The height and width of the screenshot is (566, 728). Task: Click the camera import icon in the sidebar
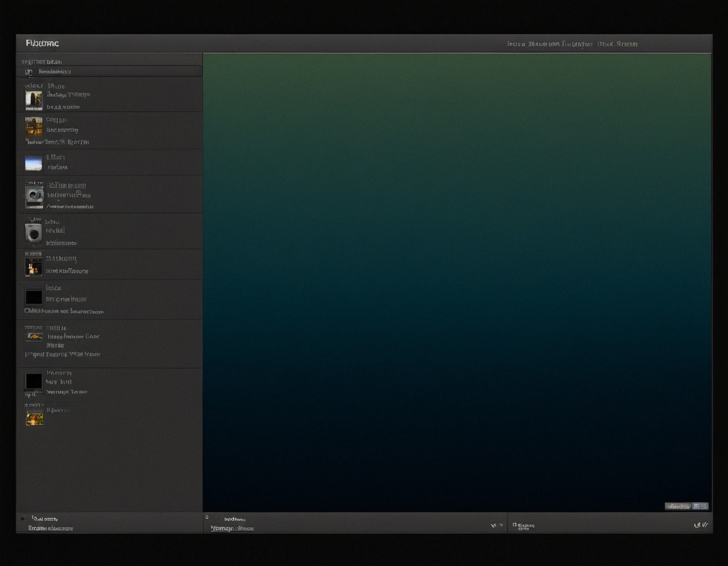pyautogui.click(x=34, y=195)
